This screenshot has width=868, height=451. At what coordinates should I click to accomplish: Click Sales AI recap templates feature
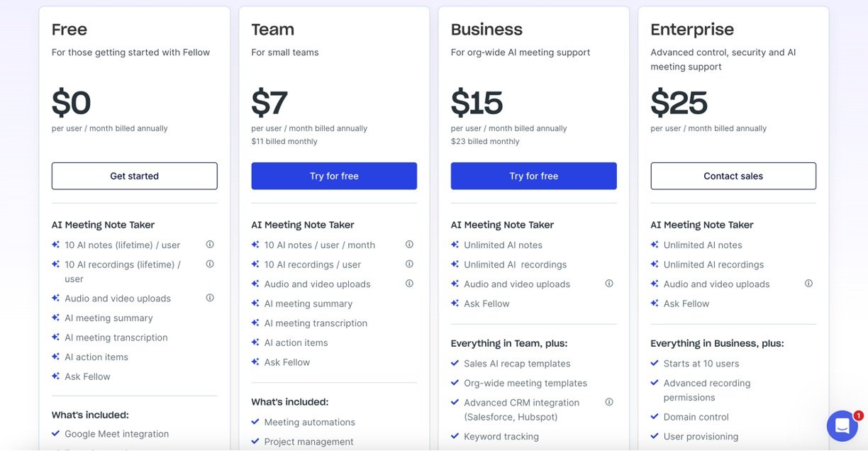pos(517,364)
